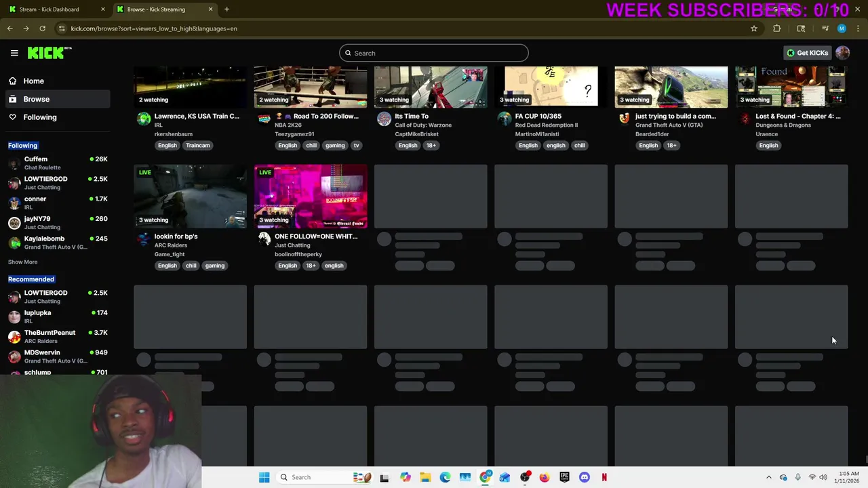Screen dimensions: 868x488
Task: Open the Its Time To stream title
Action: coord(412,116)
